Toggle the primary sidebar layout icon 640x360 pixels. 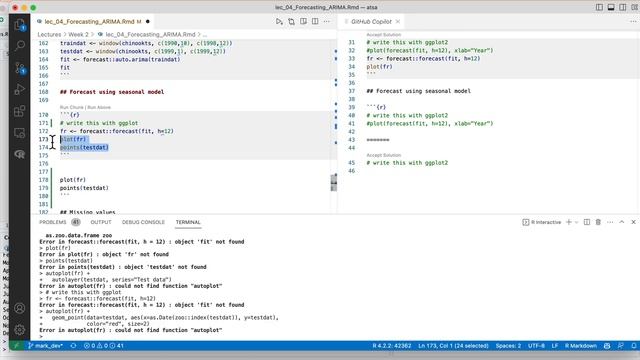point(599,7)
